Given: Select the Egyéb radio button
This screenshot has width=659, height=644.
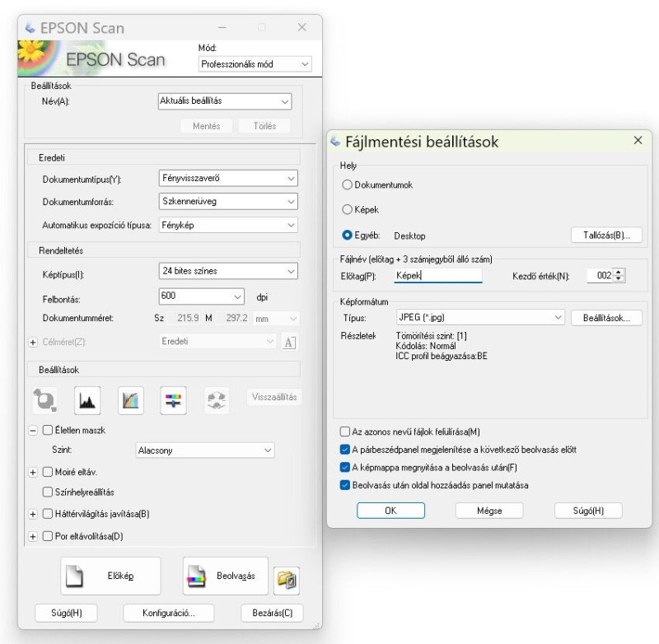Looking at the screenshot, I should [347, 235].
